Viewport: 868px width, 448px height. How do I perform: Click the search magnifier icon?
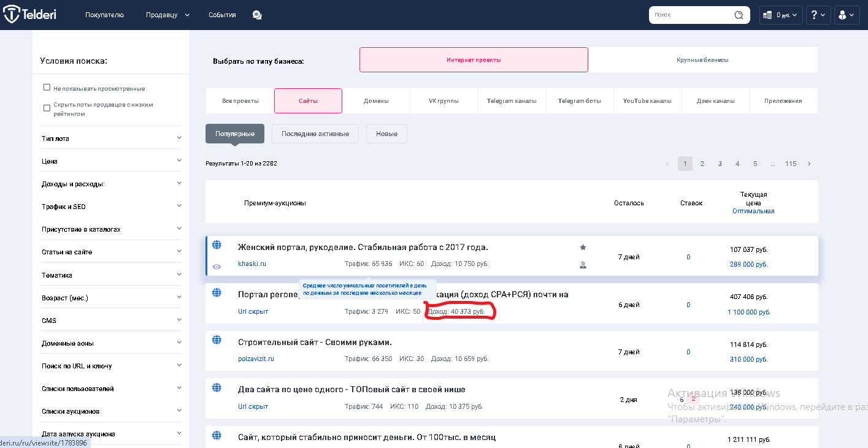(739, 15)
